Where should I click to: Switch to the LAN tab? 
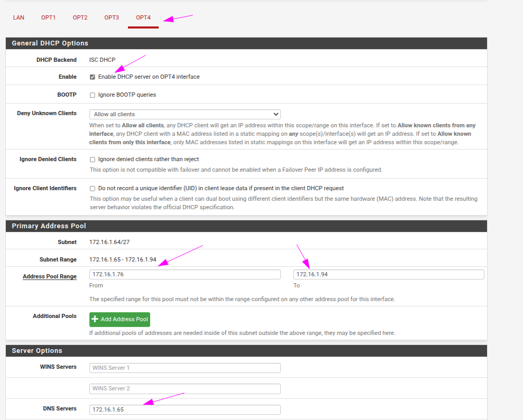point(19,18)
